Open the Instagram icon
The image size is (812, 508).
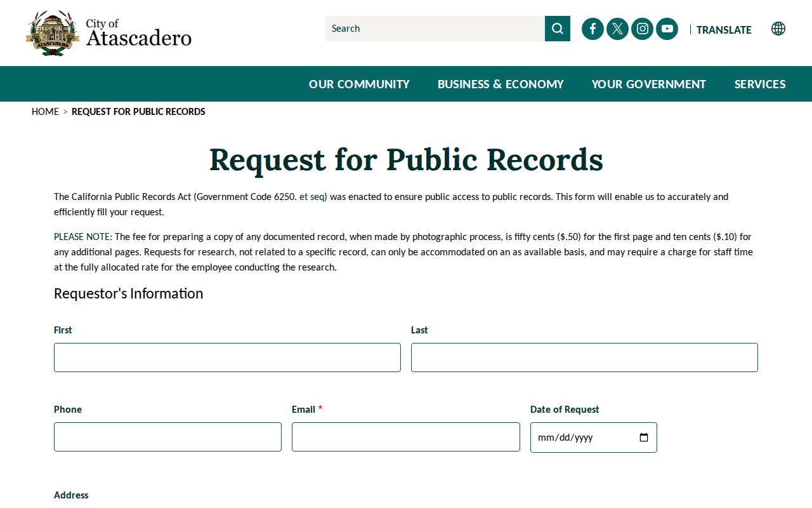coord(642,29)
